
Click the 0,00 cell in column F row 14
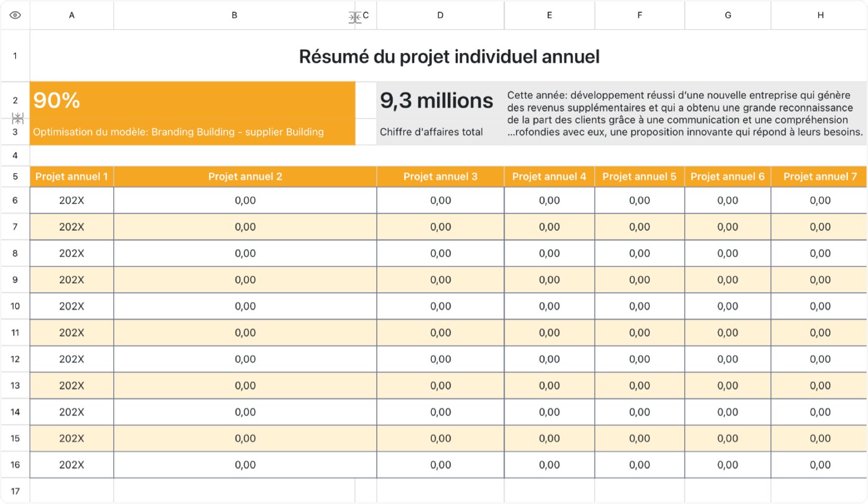pyautogui.click(x=639, y=412)
